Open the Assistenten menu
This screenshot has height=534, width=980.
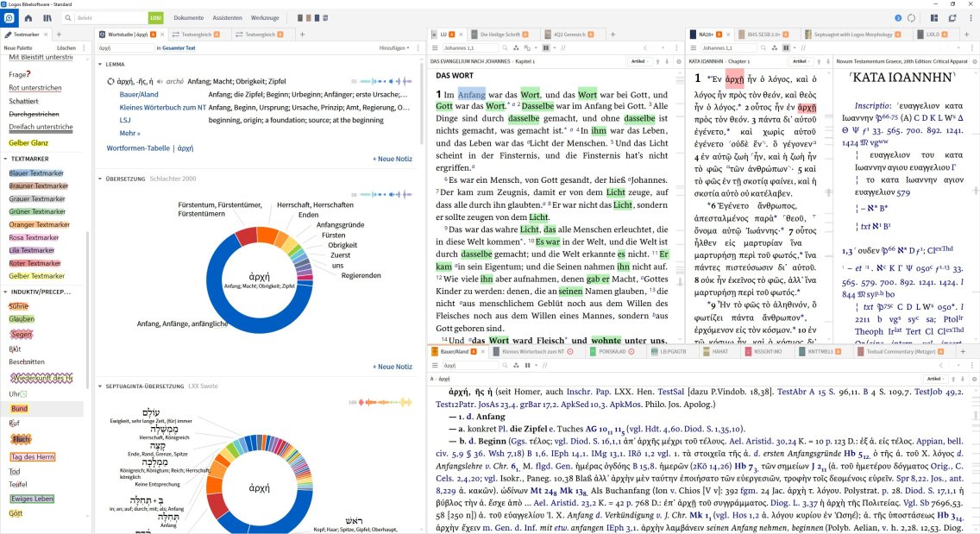click(228, 18)
